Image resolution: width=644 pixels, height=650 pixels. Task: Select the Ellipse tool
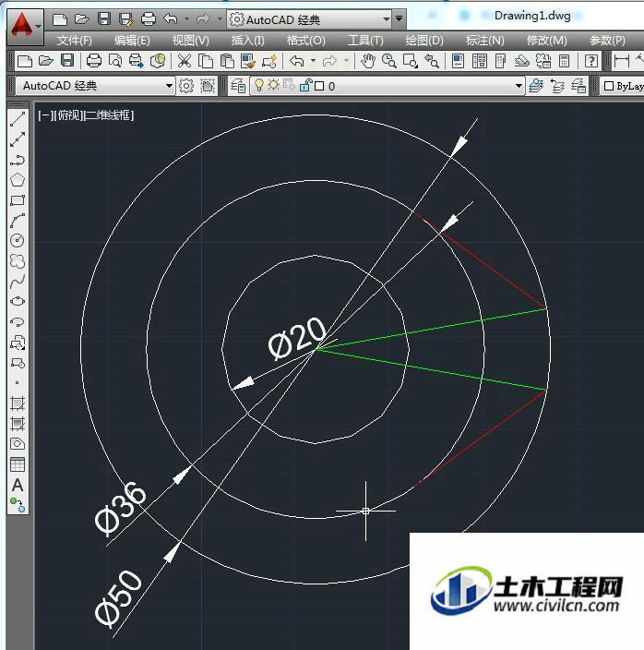[18, 301]
